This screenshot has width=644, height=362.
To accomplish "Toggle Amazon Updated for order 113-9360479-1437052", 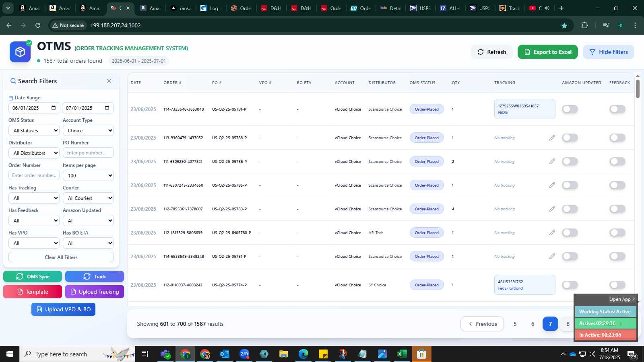I will [x=570, y=138].
